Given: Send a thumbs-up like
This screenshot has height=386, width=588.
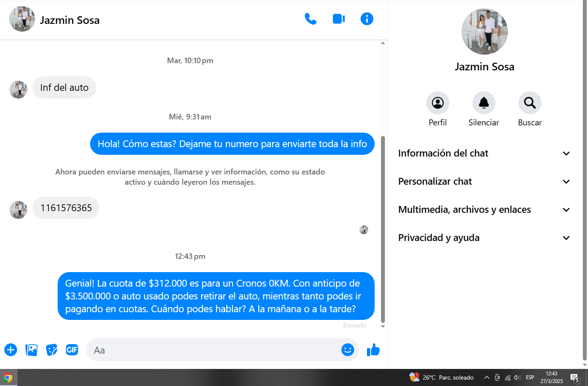Looking at the screenshot, I should pos(373,350).
